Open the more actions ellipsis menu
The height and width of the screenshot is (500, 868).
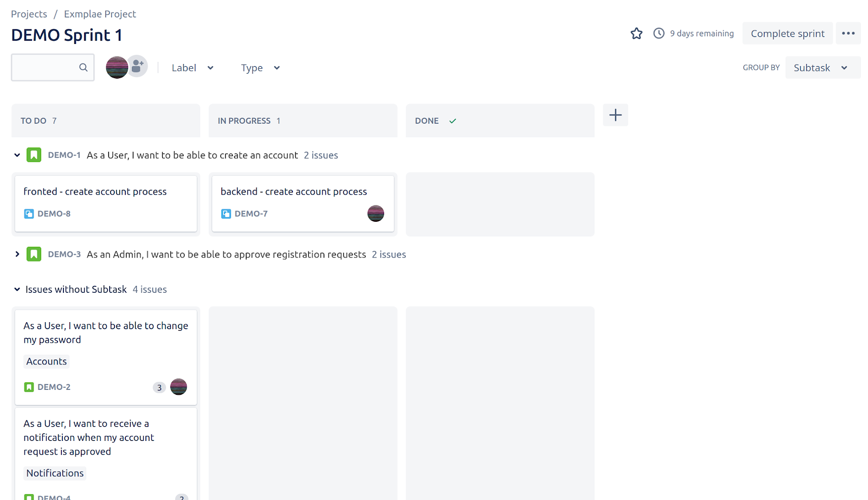click(x=848, y=34)
